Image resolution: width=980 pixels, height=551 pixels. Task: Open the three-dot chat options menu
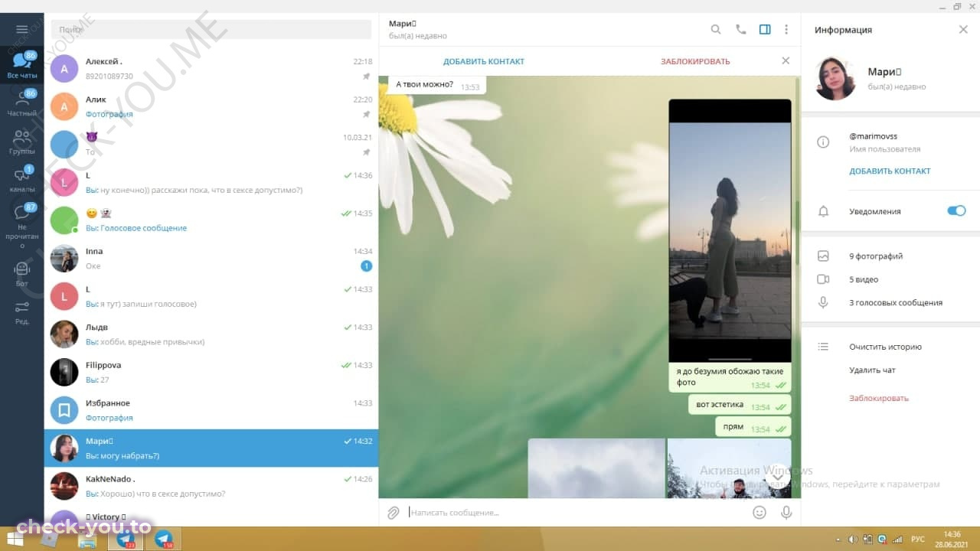tap(786, 29)
